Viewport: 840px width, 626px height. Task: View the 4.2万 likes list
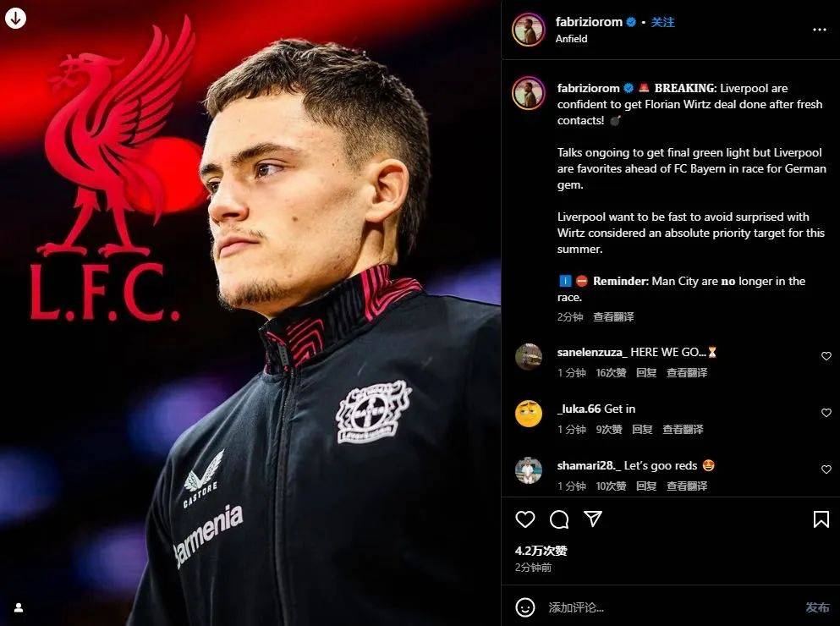pos(541,551)
